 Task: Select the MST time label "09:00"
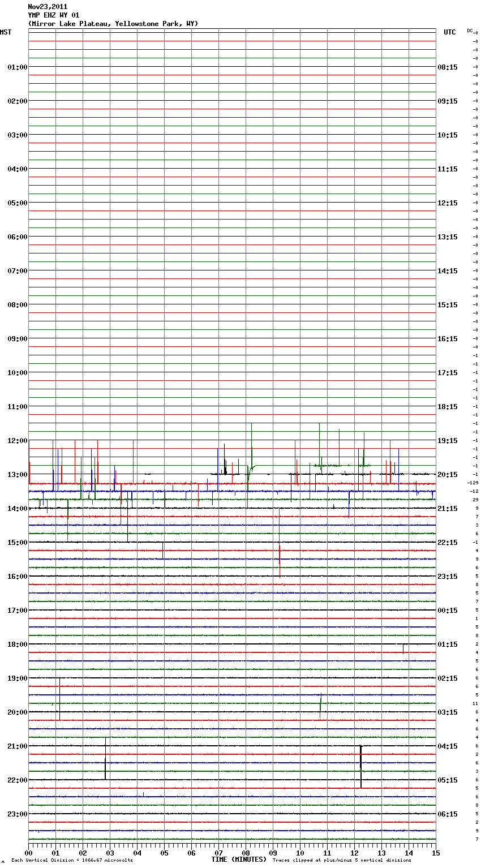coord(18,339)
